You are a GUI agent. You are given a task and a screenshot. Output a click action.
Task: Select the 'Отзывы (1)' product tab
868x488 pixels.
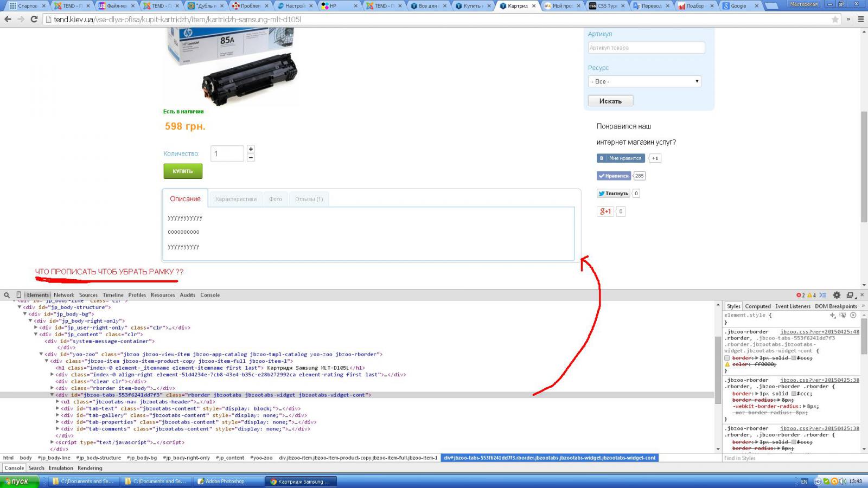309,199
